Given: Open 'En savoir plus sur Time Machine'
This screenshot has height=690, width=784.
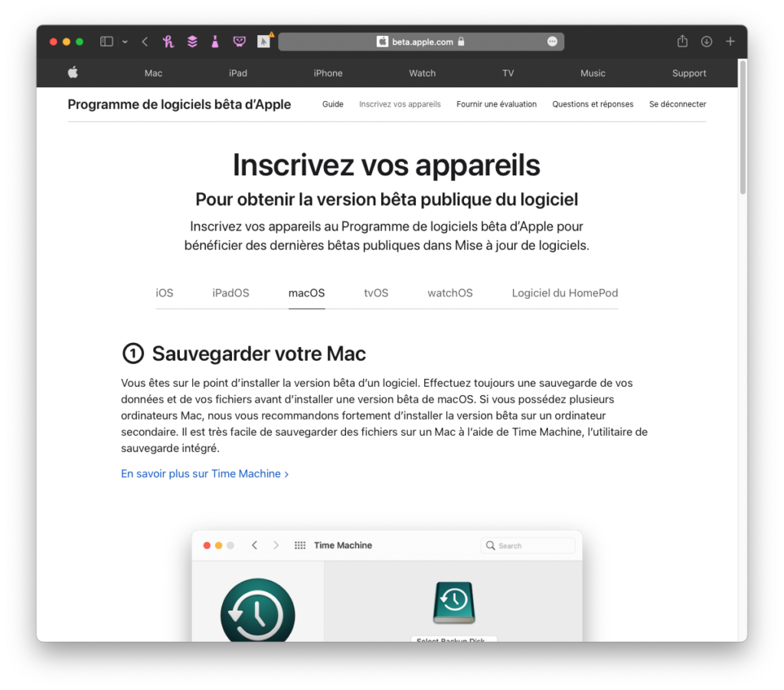Looking at the screenshot, I should coord(200,473).
